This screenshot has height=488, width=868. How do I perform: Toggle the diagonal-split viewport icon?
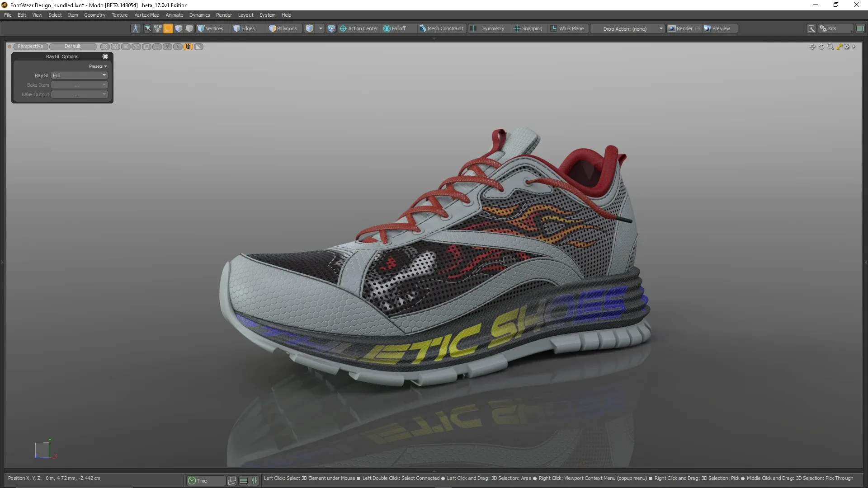(198, 47)
